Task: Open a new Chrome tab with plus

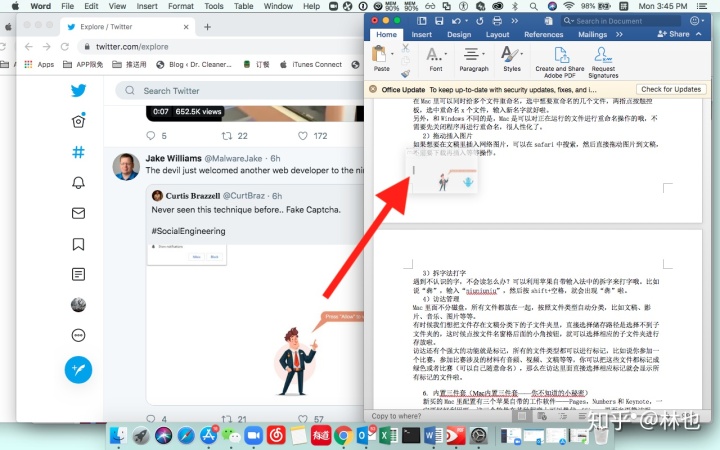Action: (208, 27)
